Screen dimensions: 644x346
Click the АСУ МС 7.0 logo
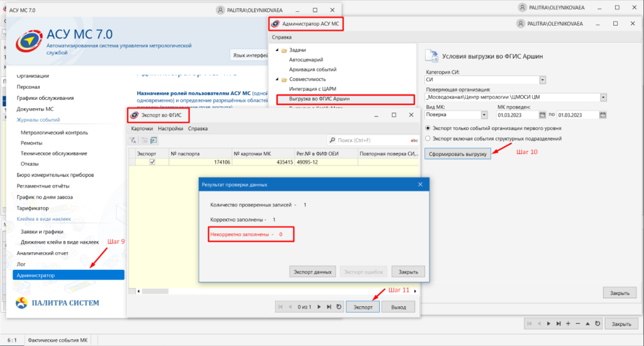pyautogui.click(x=29, y=41)
